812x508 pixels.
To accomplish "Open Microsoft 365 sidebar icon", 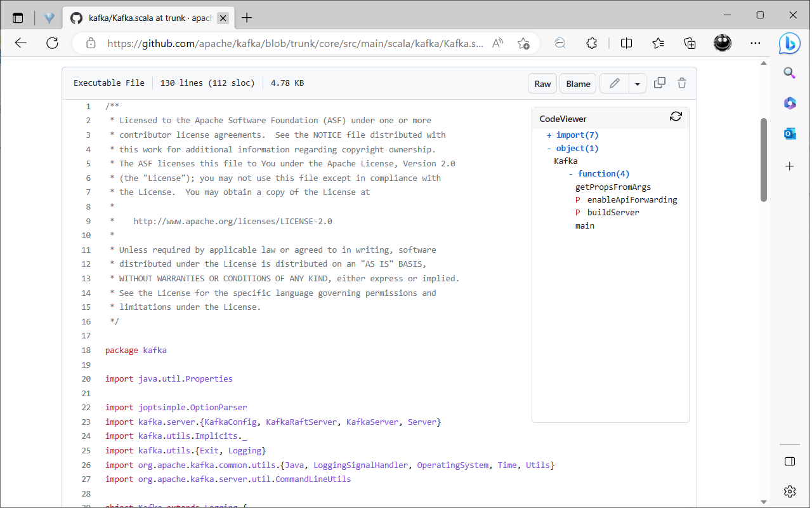I will 790,103.
